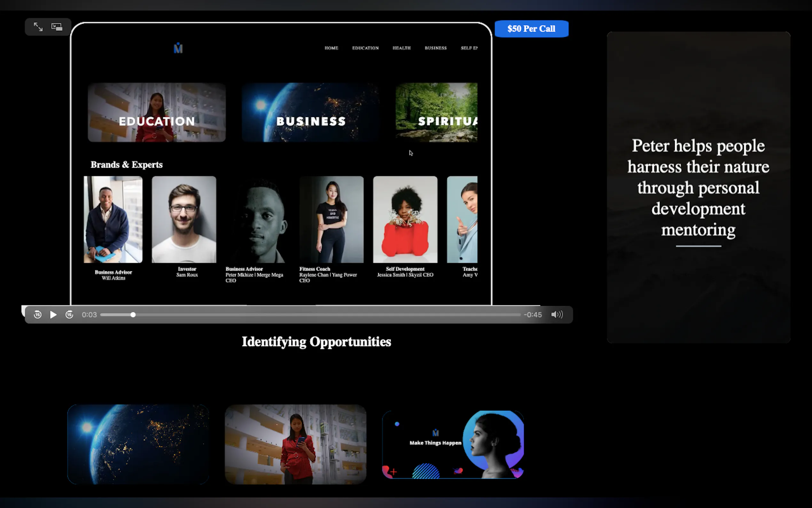812x508 pixels.
Task: Click the $50 Per Call button
Action: pos(531,29)
